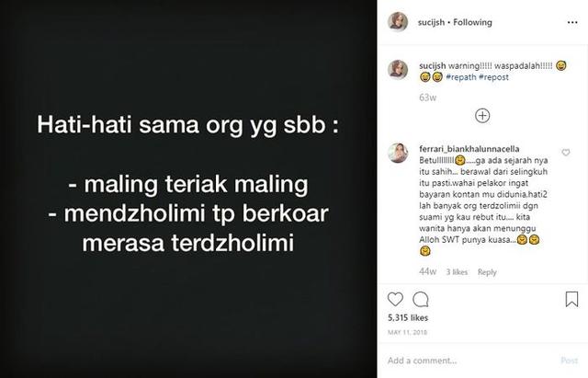Open the comment bubble icon under the post
Viewport: 588px width, 378px height.
421,299
